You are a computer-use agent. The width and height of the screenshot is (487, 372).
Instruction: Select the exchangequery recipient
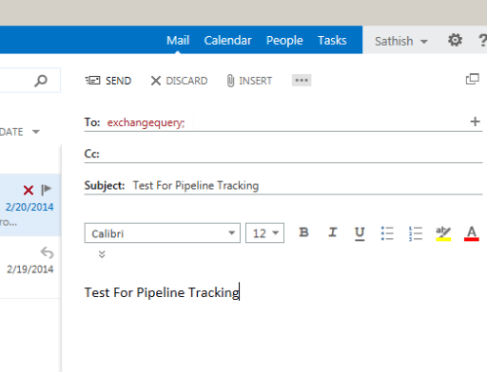click(145, 123)
